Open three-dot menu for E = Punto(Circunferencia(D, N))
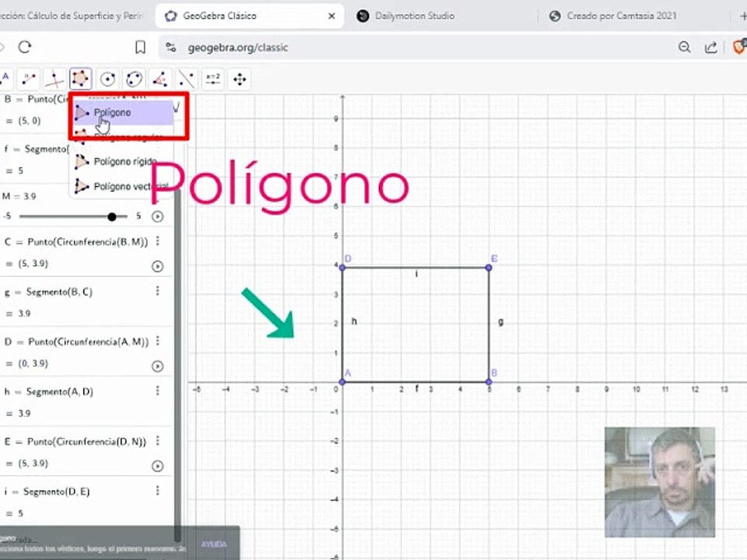This screenshot has width=747, height=560. click(158, 440)
